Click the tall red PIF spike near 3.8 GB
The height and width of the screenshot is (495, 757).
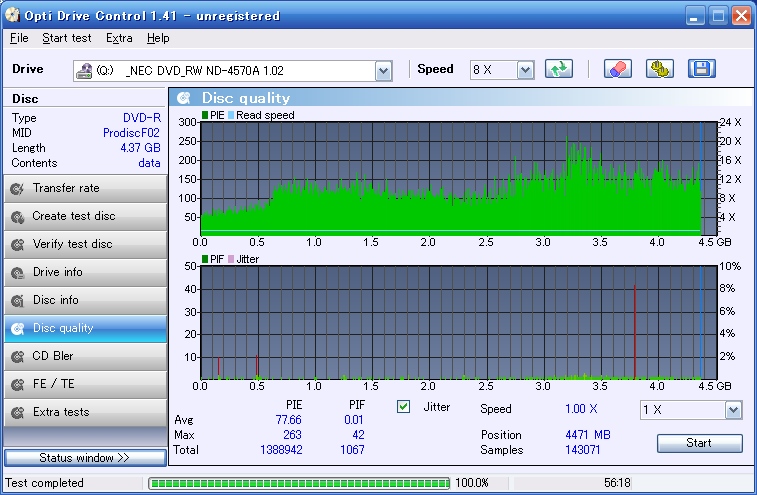coord(634,331)
